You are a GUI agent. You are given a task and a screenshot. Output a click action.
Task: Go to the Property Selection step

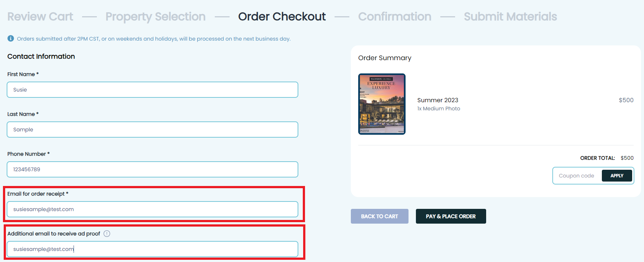155,17
